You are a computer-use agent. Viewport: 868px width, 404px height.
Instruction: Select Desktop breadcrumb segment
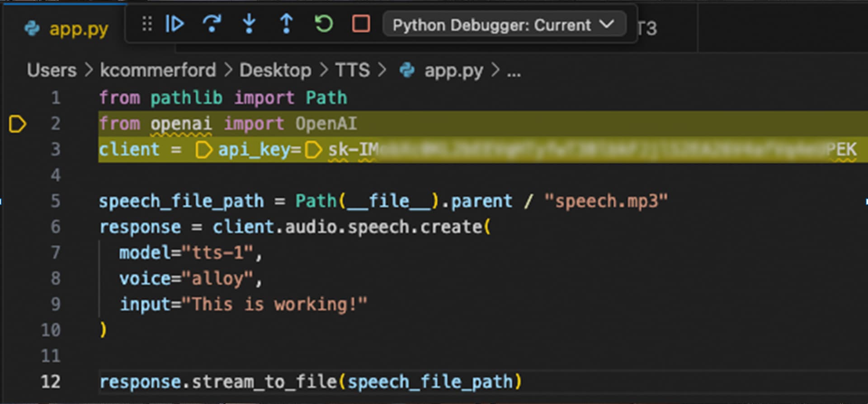click(x=275, y=70)
